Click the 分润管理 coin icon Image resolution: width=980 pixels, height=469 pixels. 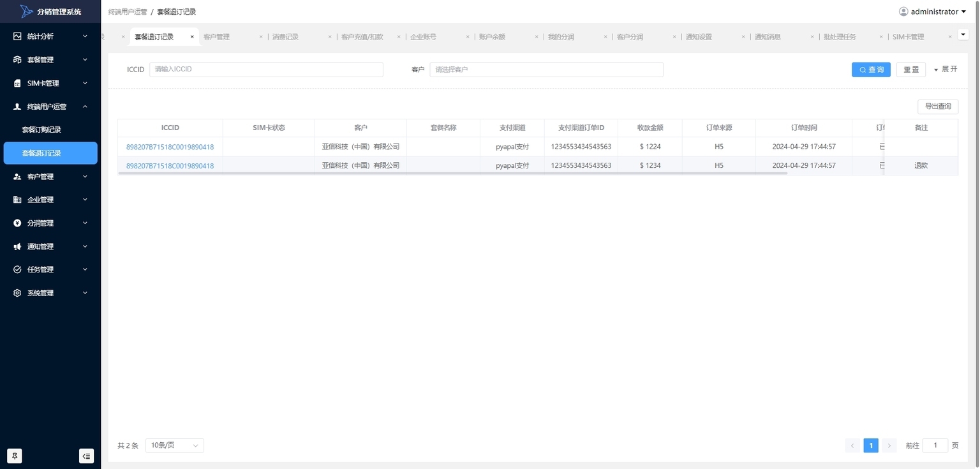pyautogui.click(x=17, y=223)
